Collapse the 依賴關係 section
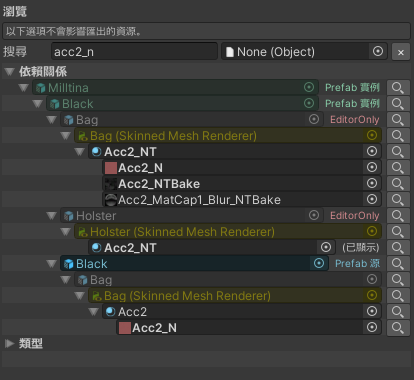Image resolution: width=414 pixels, height=380 pixels. pos(10,72)
